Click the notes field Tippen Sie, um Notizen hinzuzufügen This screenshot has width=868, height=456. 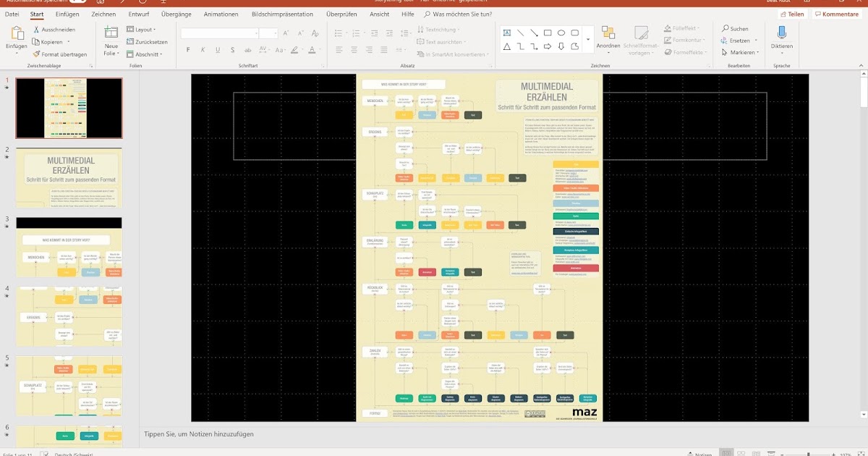pyautogui.click(x=199, y=434)
